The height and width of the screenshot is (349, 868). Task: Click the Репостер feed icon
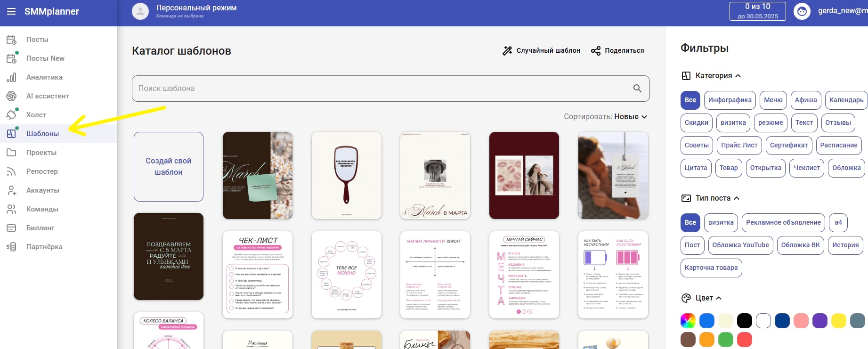[x=11, y=171]
